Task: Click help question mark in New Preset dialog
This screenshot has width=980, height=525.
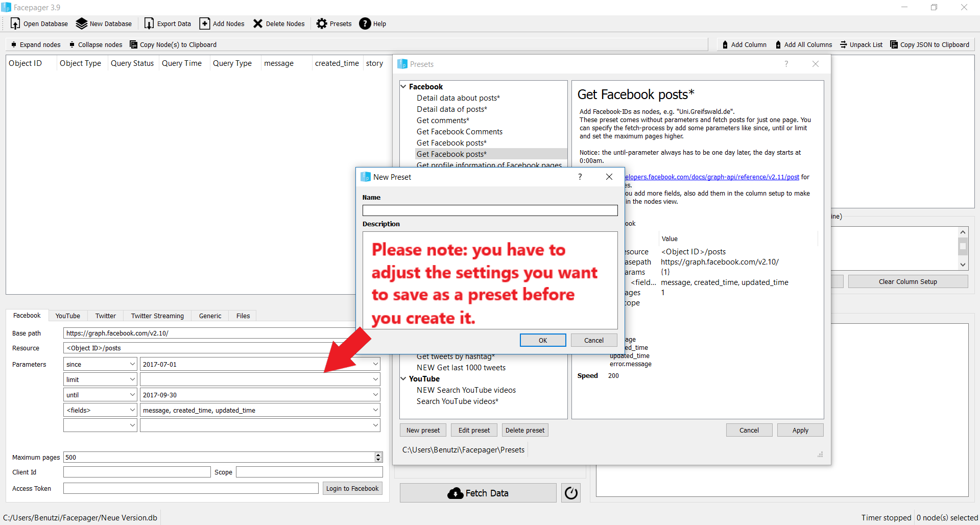Action: (x=580, y=177)
